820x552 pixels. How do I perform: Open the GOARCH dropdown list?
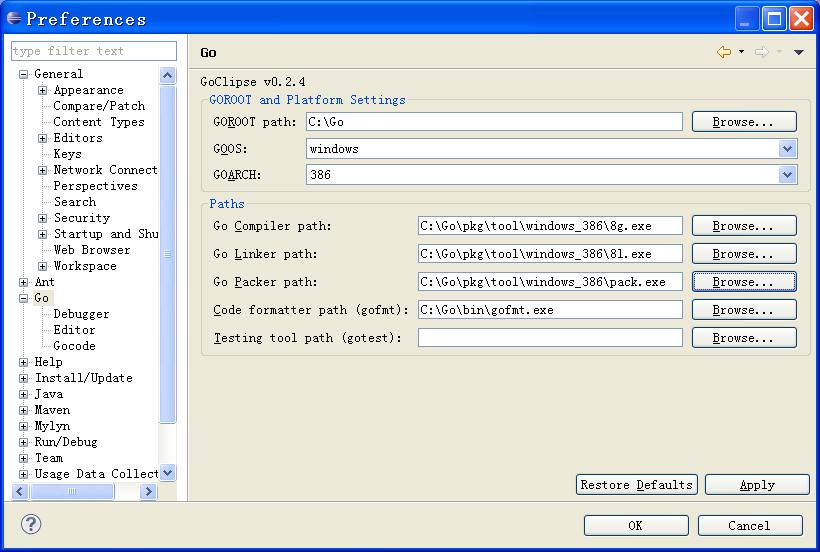787,174
